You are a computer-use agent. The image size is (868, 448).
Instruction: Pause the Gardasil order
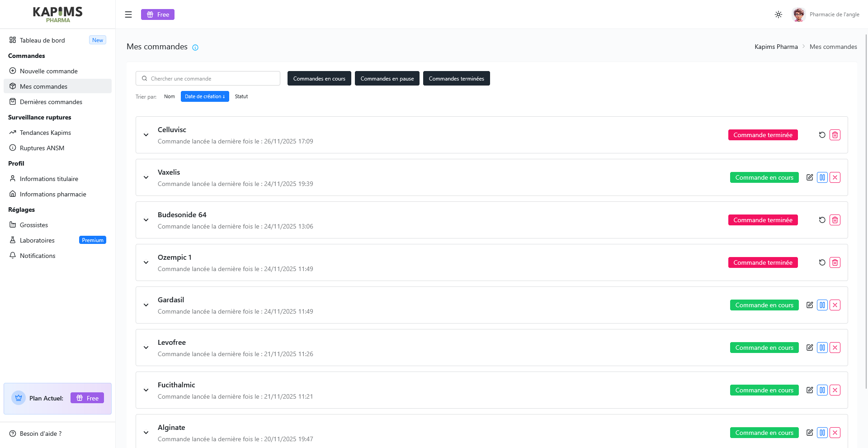coord(822,305)
